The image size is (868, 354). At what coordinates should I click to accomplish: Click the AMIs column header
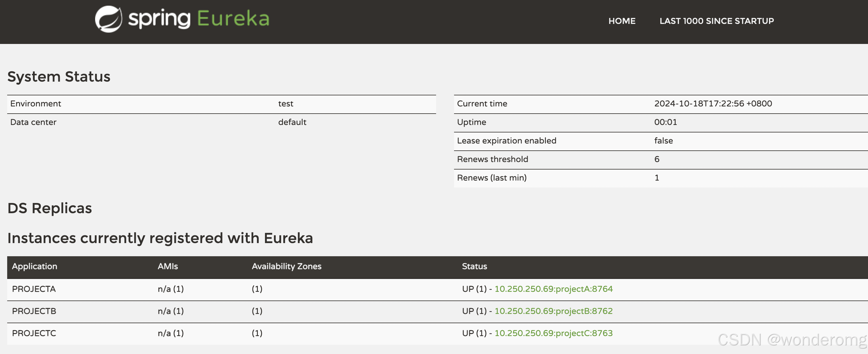tap(167, 266)
